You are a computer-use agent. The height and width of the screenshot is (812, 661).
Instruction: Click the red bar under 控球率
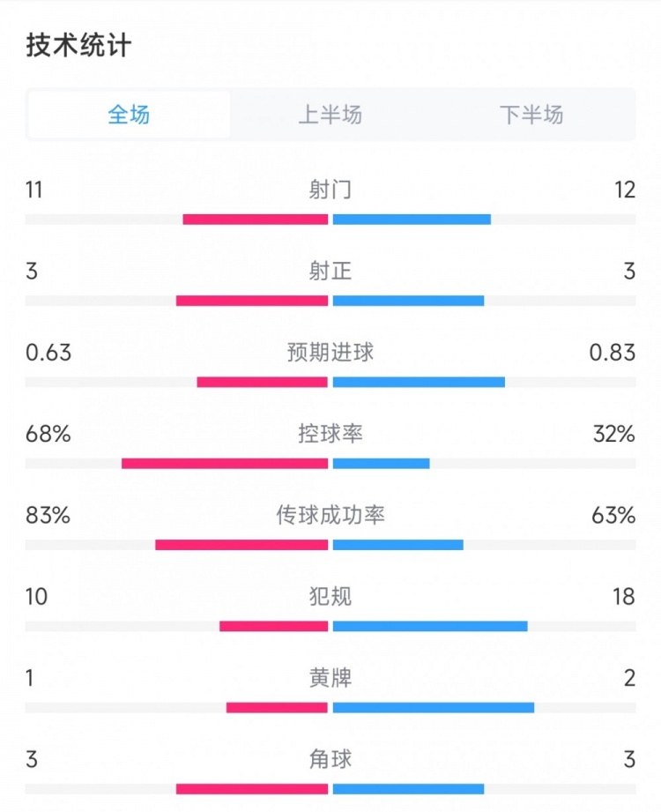pos(225,464)
